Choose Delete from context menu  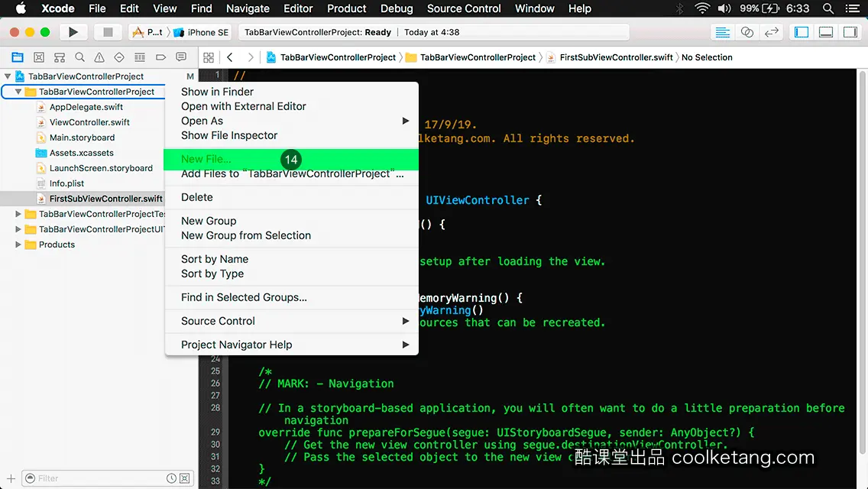pyautogui.click(x=292, y=197)
